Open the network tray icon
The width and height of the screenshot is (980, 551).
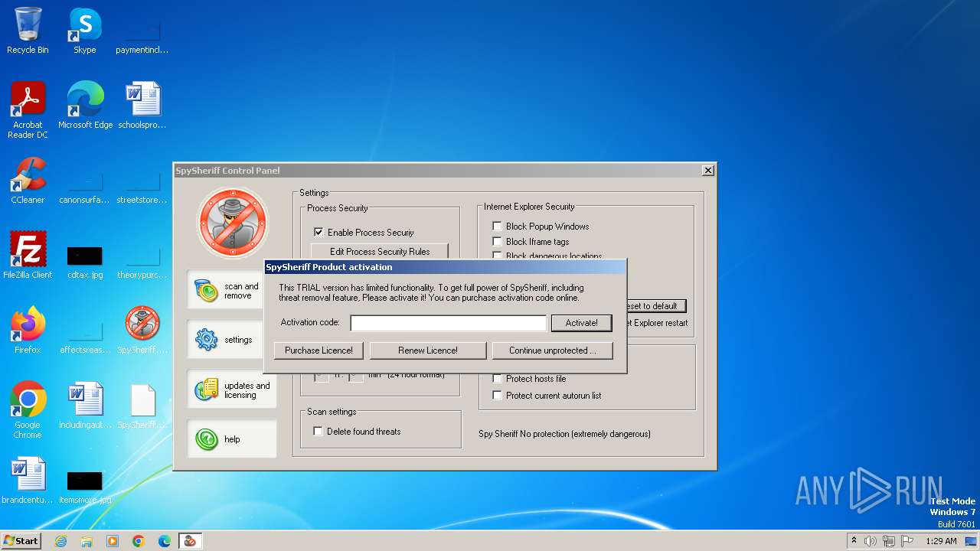888,541
